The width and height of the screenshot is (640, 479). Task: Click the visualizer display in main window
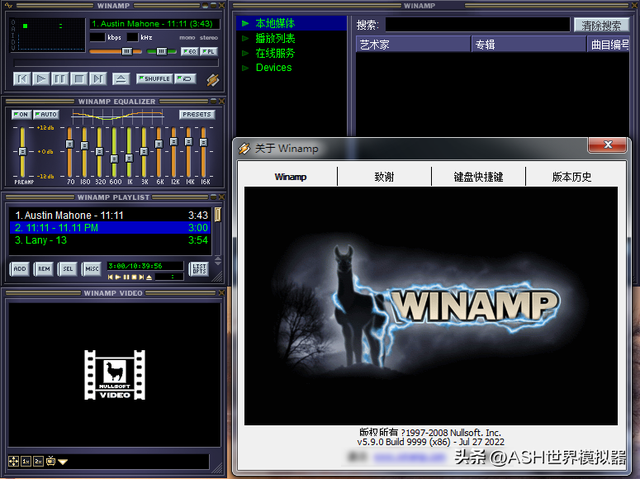click(x=48, y=34)
